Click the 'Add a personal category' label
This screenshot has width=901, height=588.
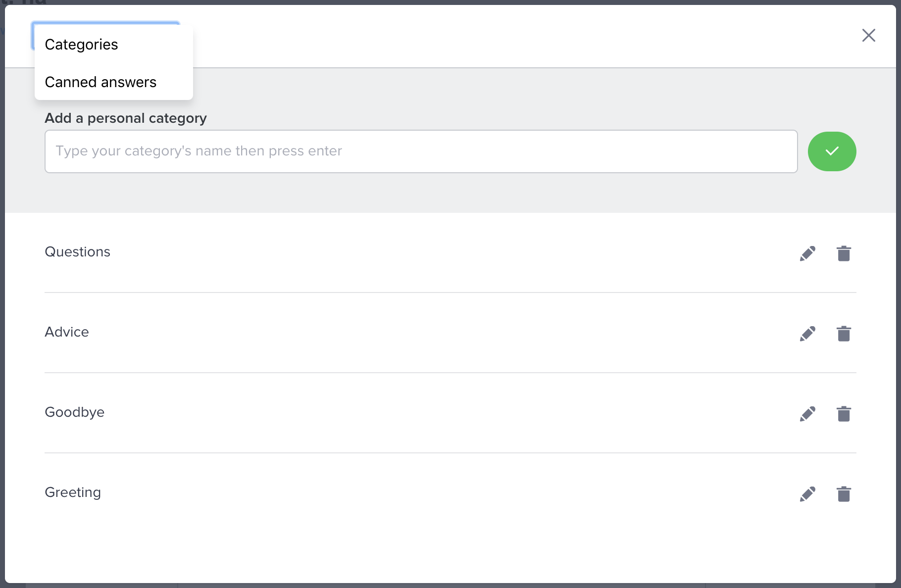(x=126, y=118)
